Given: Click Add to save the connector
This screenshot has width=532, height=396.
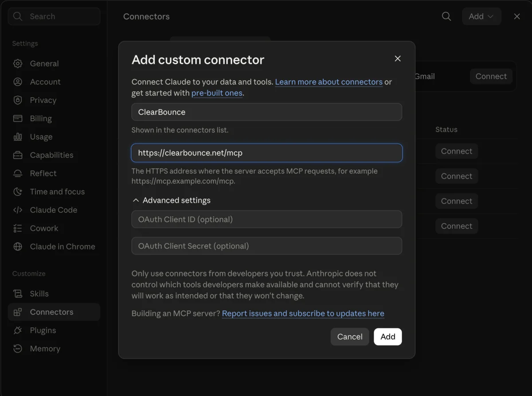Looking at the screenshot, I should [388, 337].
